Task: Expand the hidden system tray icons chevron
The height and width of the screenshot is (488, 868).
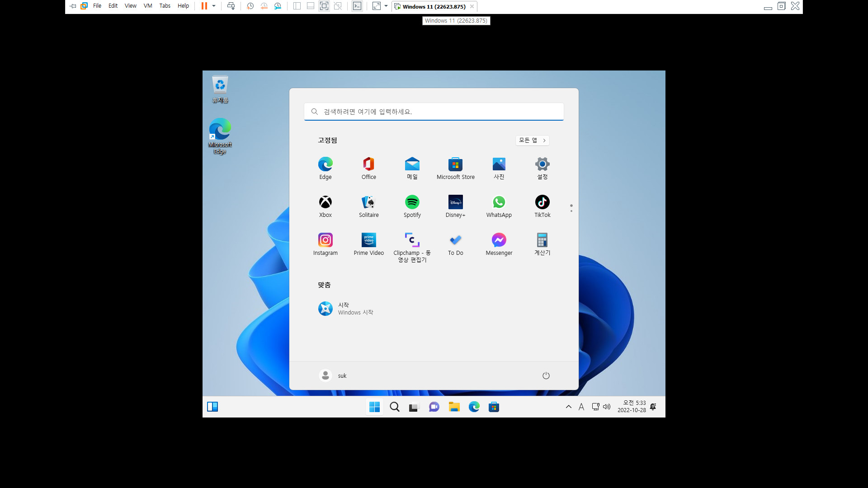Action: point(569,407)
